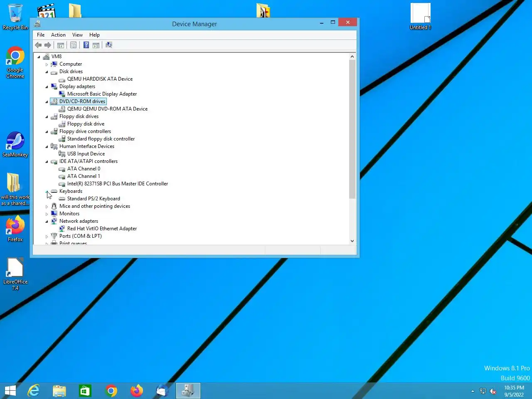532x399 pixels.
Task: Click the tree scrollbar down arrow
Action: point(352,241)
